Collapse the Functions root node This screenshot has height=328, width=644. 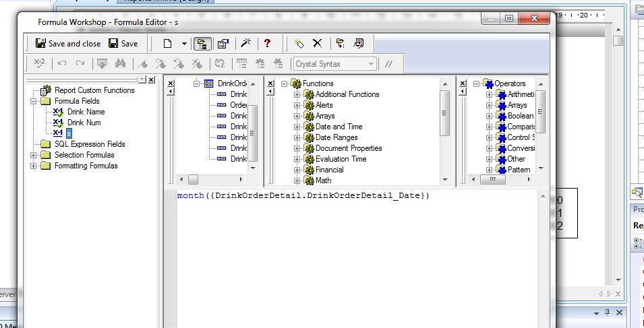point(284,84)
